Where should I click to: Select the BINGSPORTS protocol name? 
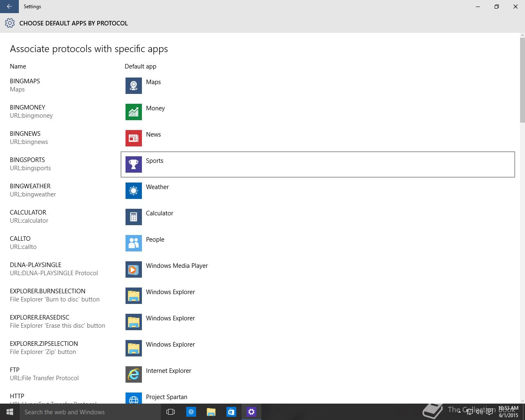27,160
